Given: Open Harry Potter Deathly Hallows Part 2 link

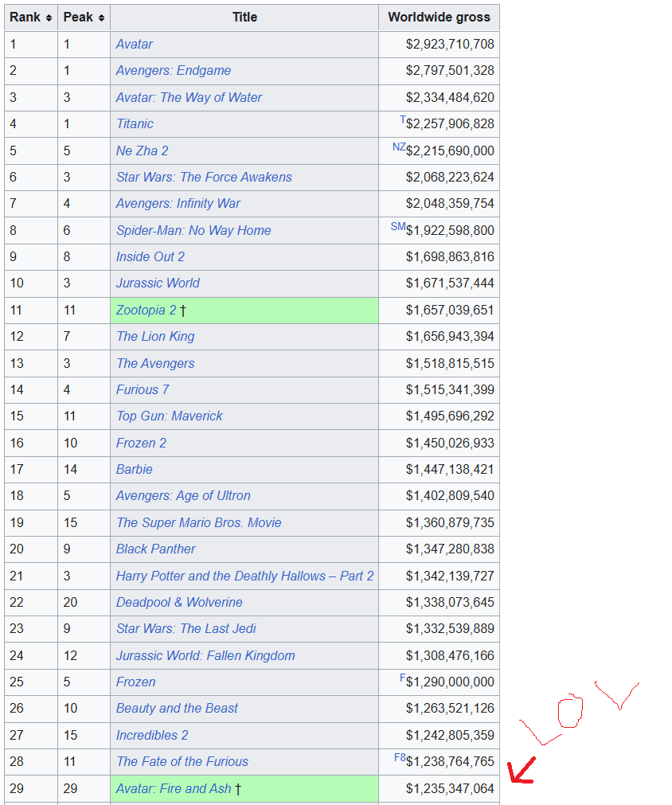Looking at the screenshot, I should pos(245,576).
